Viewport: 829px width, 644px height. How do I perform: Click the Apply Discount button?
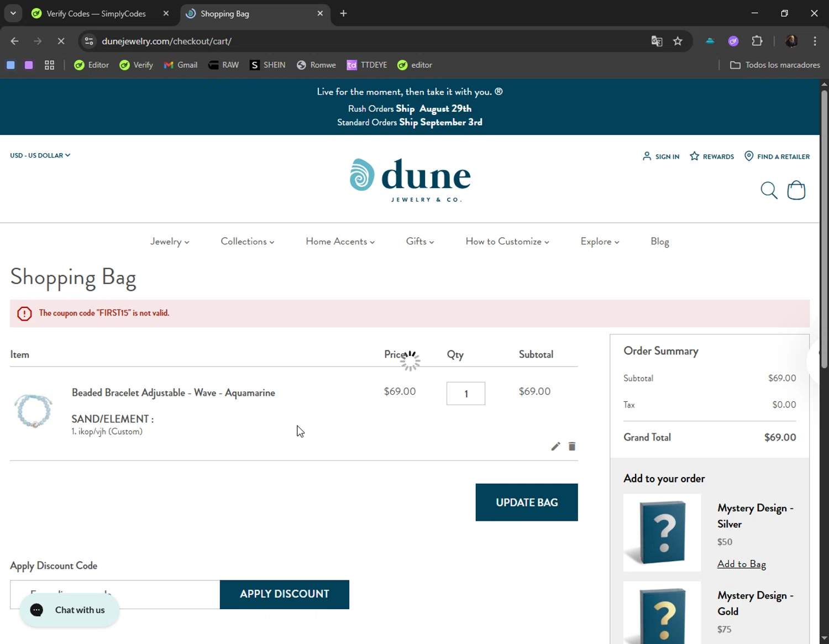tap(285, 594)
